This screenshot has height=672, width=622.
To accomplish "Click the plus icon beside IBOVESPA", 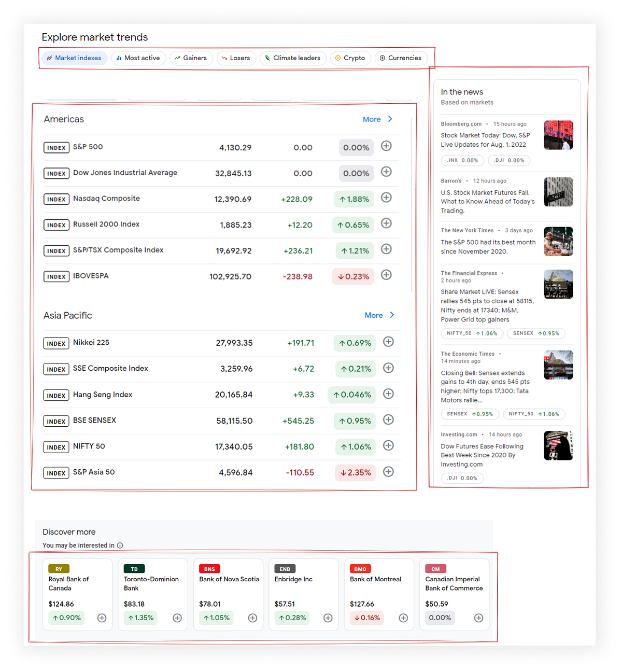I will [x=386, y=275].
